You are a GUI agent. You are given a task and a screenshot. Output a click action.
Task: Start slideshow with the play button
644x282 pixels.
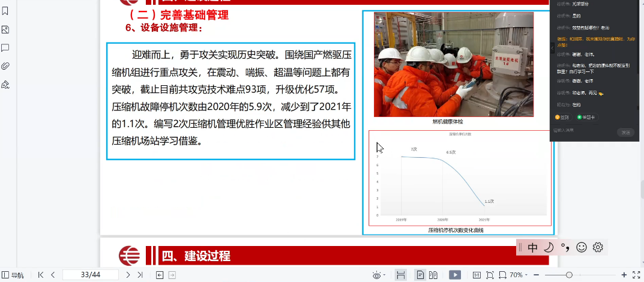tap(455, 275)
